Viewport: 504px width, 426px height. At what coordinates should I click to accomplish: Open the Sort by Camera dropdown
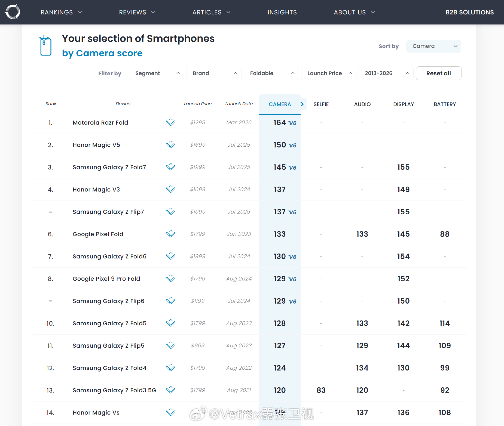tap(433, 46)
